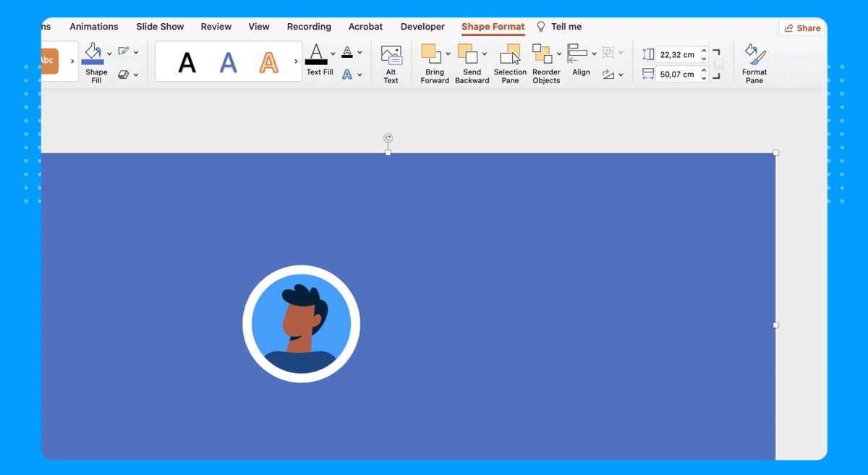The image size is (868, 475).
Task: Click the blue Text Effects icon
Action: coord(347,74)
